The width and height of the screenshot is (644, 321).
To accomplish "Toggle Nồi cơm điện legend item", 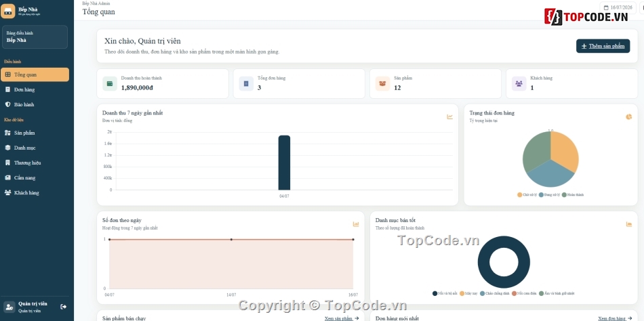I will point(523,293).
